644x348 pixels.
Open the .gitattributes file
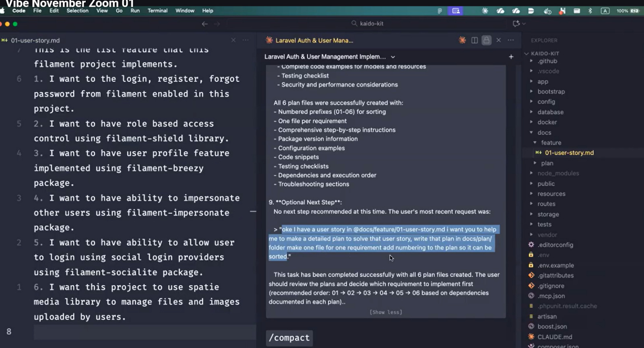tap(555, 276)
